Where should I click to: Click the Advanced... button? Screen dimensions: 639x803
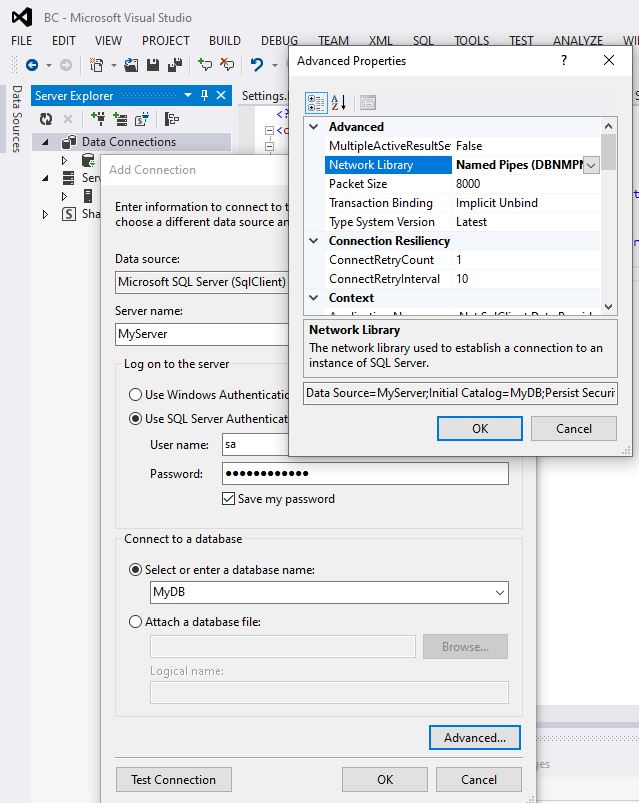475,737
